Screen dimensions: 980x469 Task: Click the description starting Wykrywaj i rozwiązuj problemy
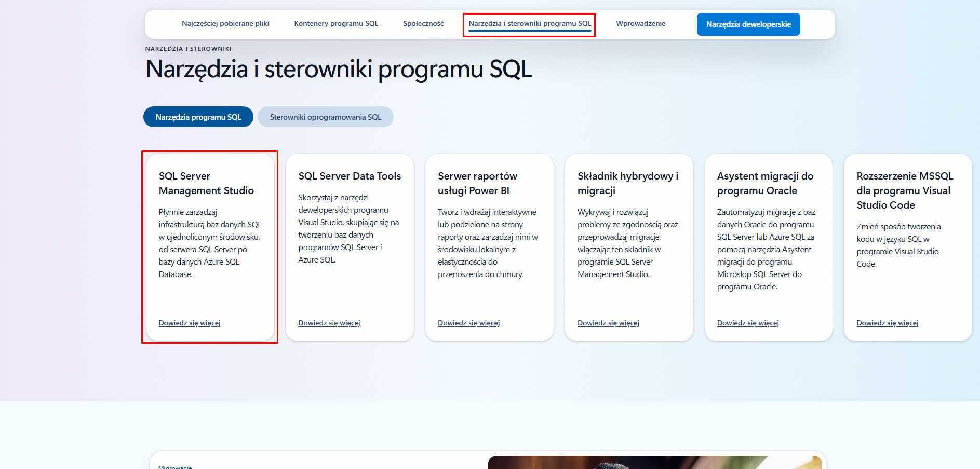tap(628, 243)
